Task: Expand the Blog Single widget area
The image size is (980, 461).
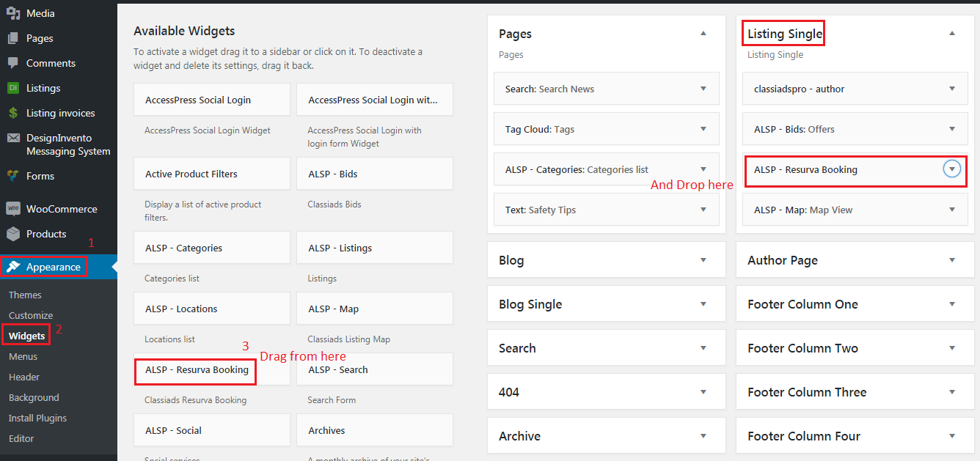Action: point(703,304)
